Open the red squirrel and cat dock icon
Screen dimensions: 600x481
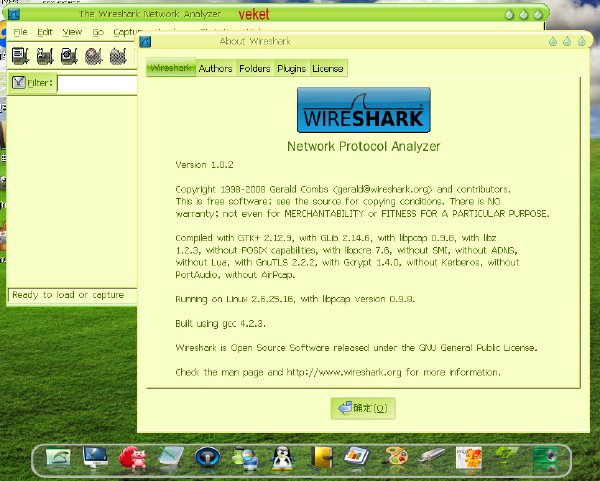[132, 457]
